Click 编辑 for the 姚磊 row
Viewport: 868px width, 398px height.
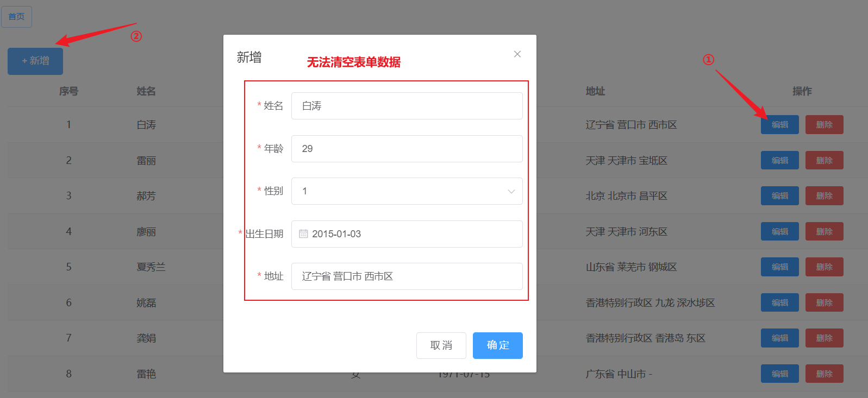pyautogui.click(x=780, y=303)
